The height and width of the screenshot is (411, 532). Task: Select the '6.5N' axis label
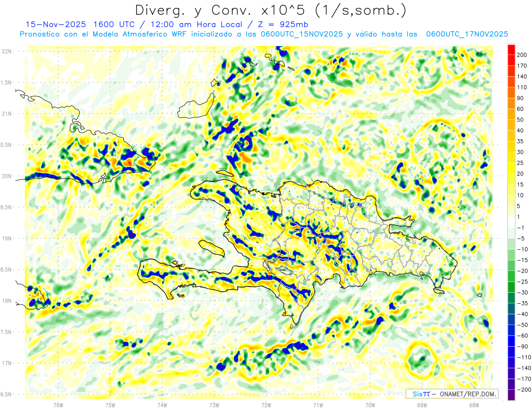7,394
